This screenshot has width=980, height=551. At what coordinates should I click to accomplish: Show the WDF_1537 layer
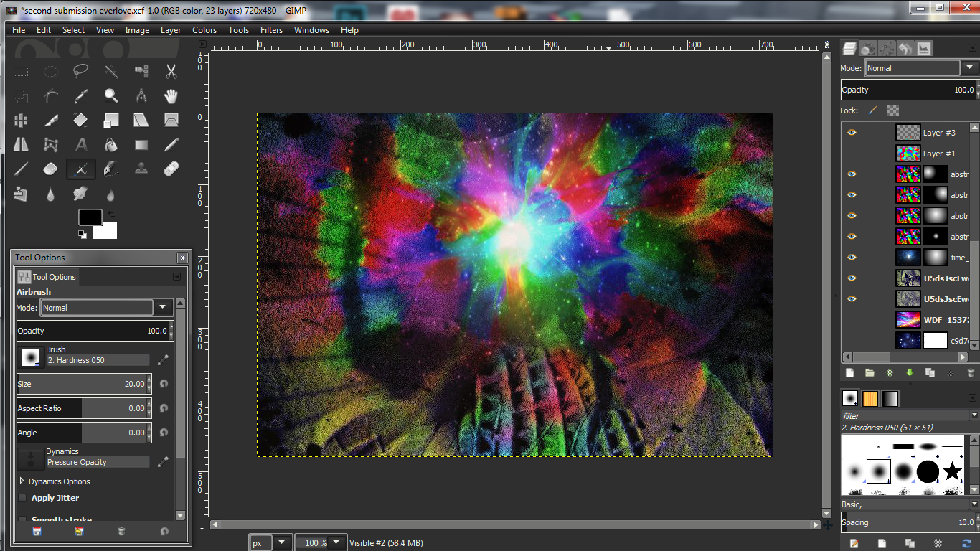tap(852, 319)
